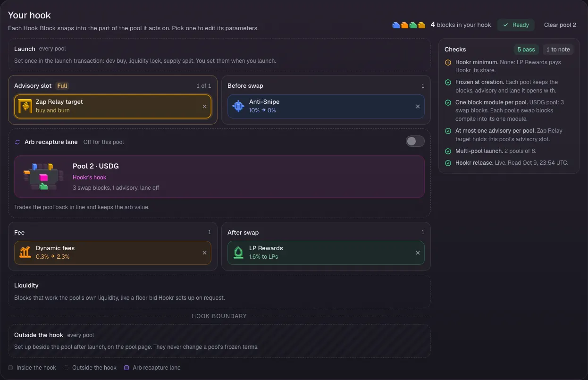
Task: Click the stacked blocks icon beside the block count
Action: click(409, 25)
